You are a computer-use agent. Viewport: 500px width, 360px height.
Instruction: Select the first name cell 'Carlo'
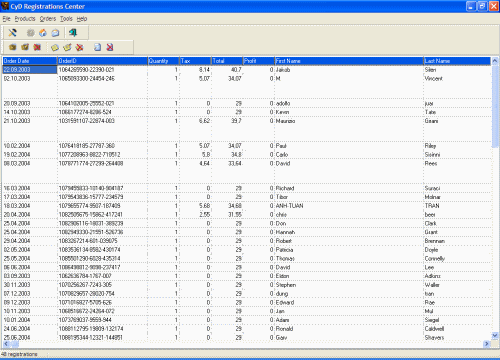point(349,154)
